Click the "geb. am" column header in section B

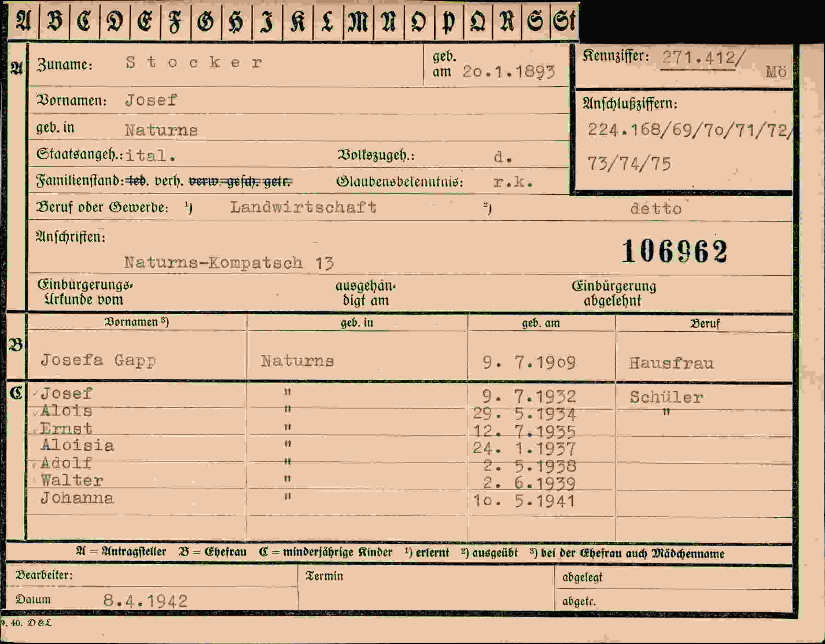(x=541, y=323)
